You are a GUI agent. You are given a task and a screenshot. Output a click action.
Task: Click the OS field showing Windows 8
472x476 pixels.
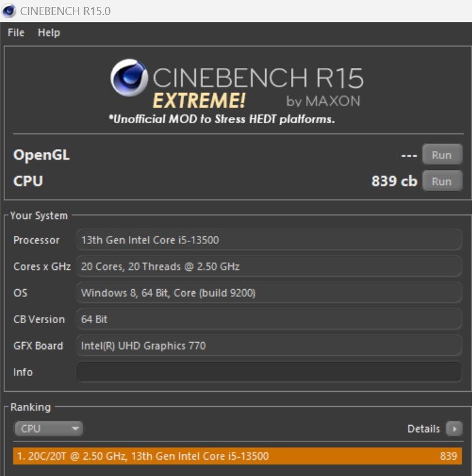(x=269, y=292)
